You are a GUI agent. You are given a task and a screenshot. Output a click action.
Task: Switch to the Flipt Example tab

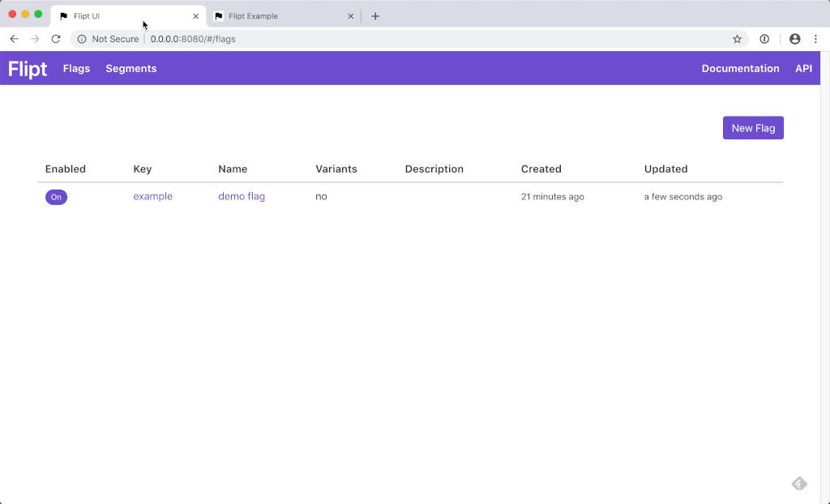284,16
